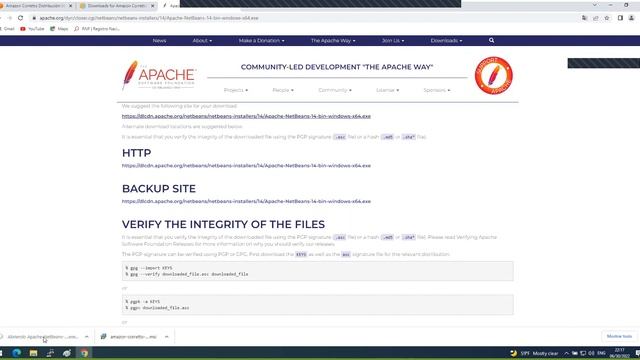Expand the Make a Donation dropdown
Image resolution: width=640 pixels, height=360 pixels.
coord(262,40)
